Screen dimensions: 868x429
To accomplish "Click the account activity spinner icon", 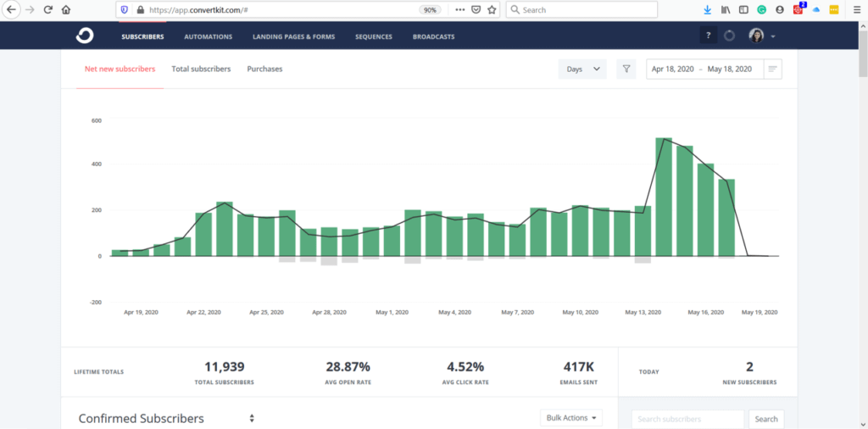I will 730,36.
